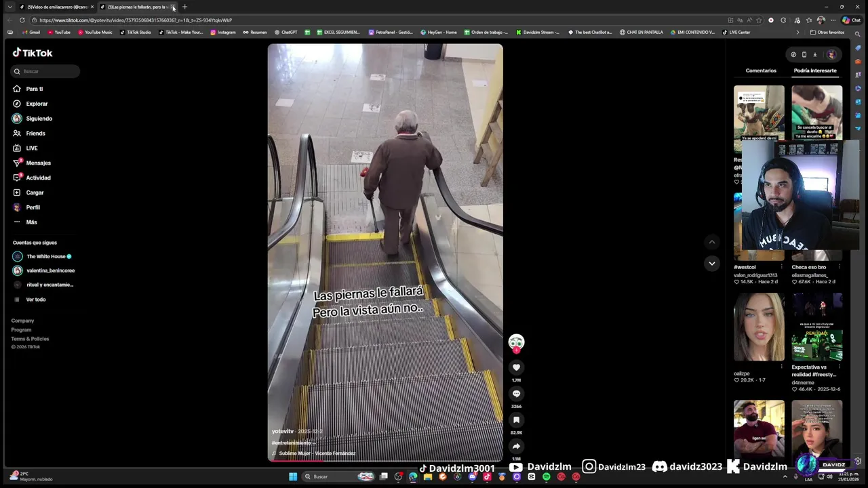Save video with bookmark icon
Viewport: 868px width, 488px height.
pyautogui.click(x=516, y=420)
